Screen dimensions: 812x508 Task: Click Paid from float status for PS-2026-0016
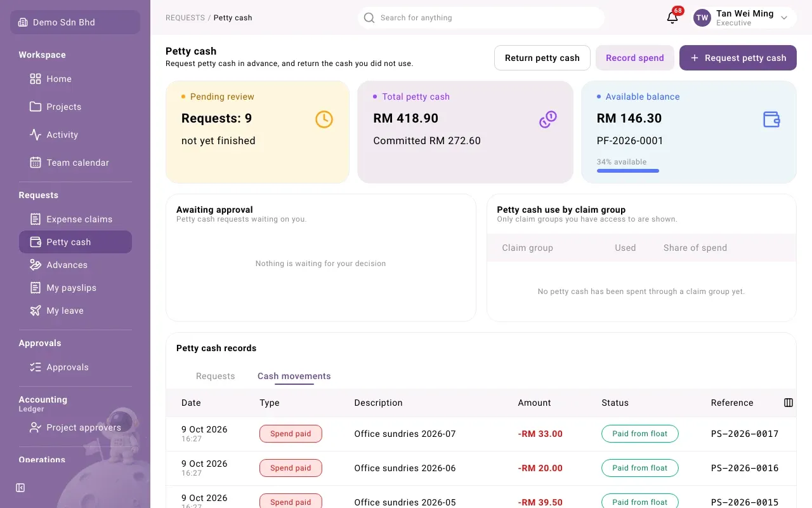pos(640,468)
